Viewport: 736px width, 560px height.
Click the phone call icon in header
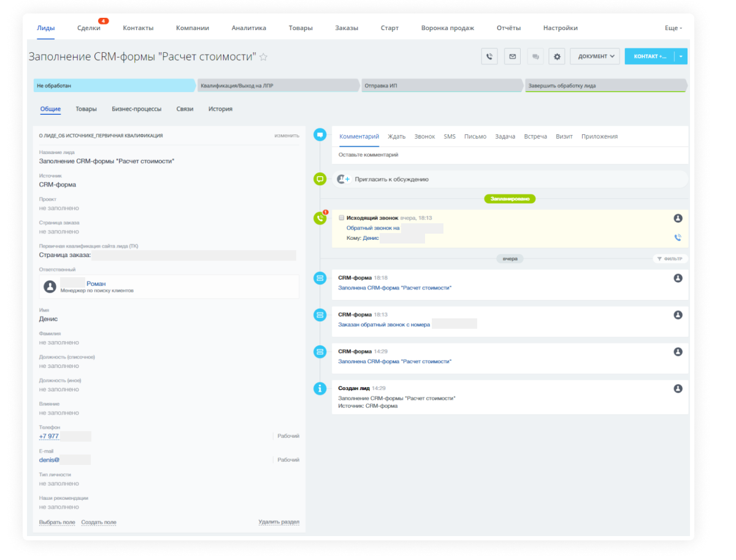pyautogui.click(x=489, y=56)
